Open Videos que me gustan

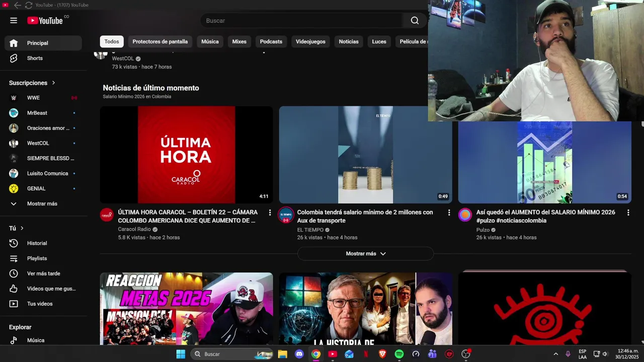43,289
